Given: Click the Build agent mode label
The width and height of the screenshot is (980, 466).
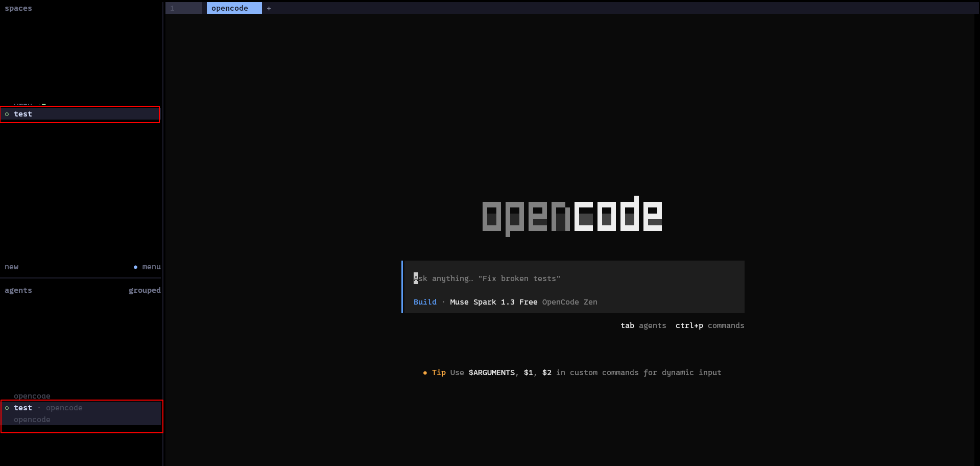Looking at the screenshot, I should pyautogui.click(x=425, y=302).
